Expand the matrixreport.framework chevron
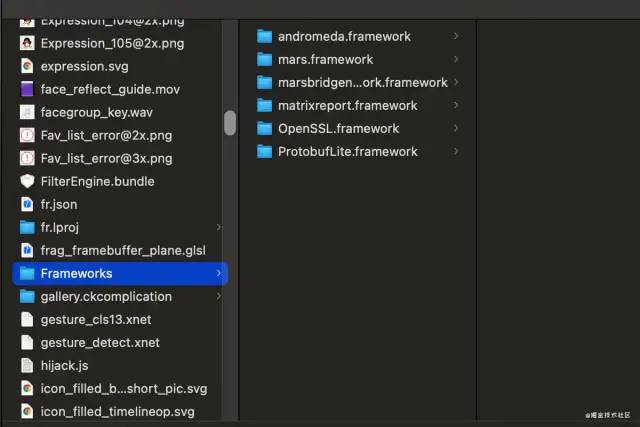 [x=456, y=105]
